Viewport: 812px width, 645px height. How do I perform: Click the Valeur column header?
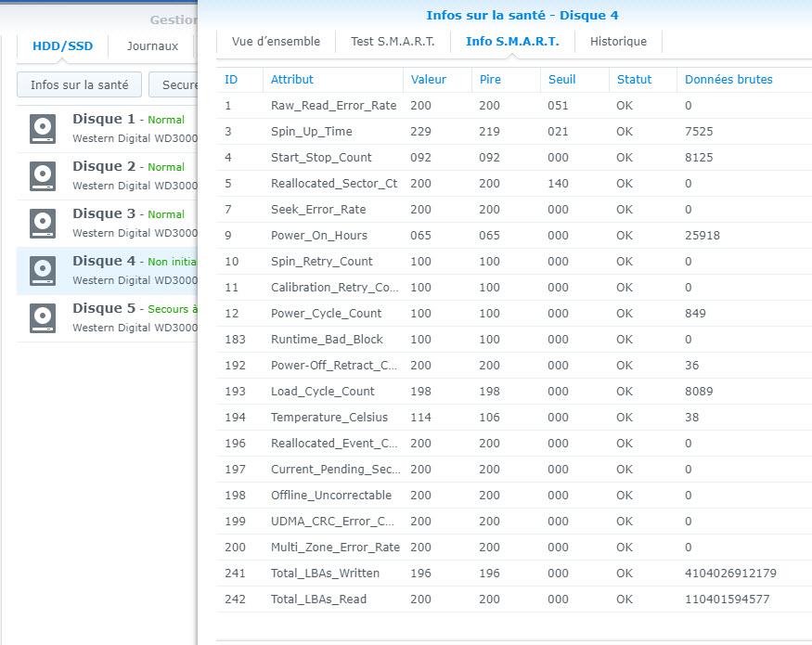point(428,80)
